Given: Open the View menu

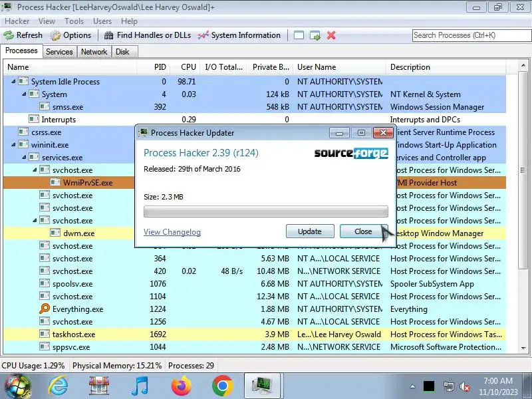Looking at the screenshot, I should [x=47, y=21].
